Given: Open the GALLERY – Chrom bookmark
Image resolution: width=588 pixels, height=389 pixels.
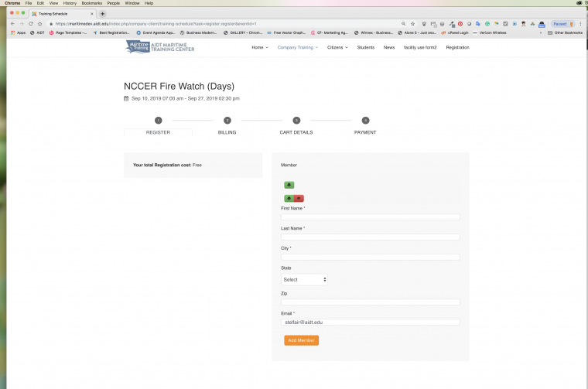Looking at the screenshot, I should click(243, 32).
